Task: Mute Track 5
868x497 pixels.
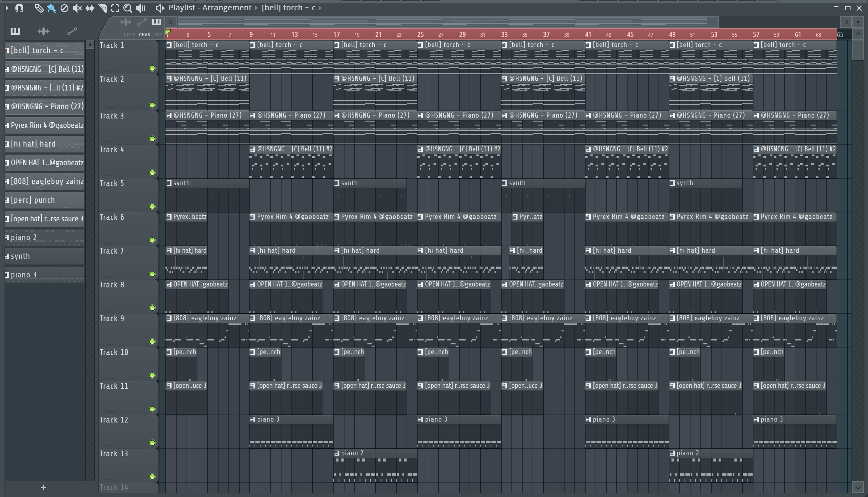Action: point(153,207)
